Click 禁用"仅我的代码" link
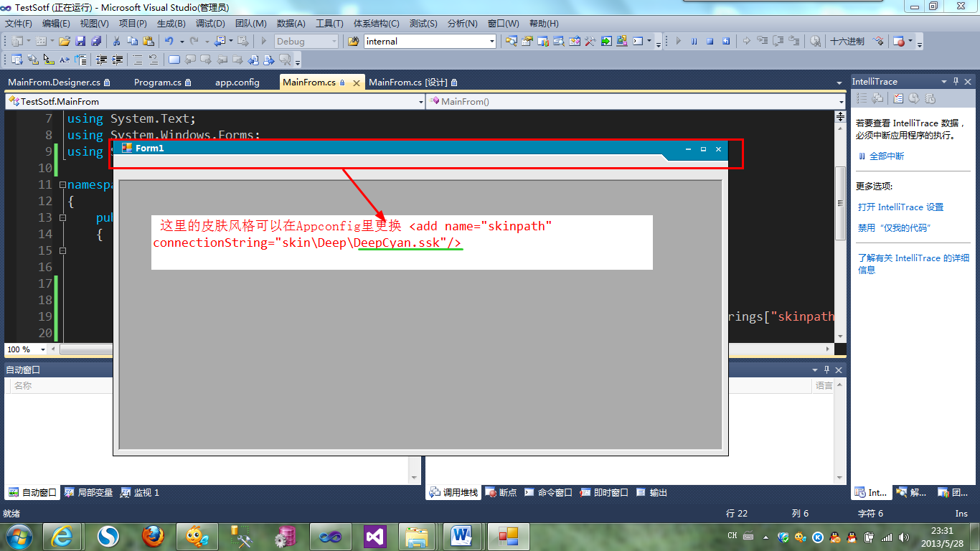Image resolution: width=980 pixels, height=551 pixels. (894, 228)
